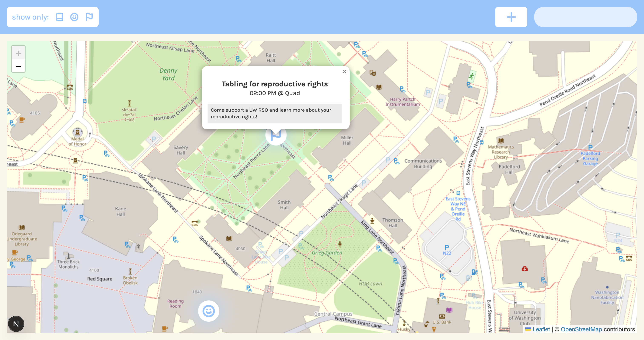644x340 pixels.
Task: Zoom in on the map
Action: point(18,53)
